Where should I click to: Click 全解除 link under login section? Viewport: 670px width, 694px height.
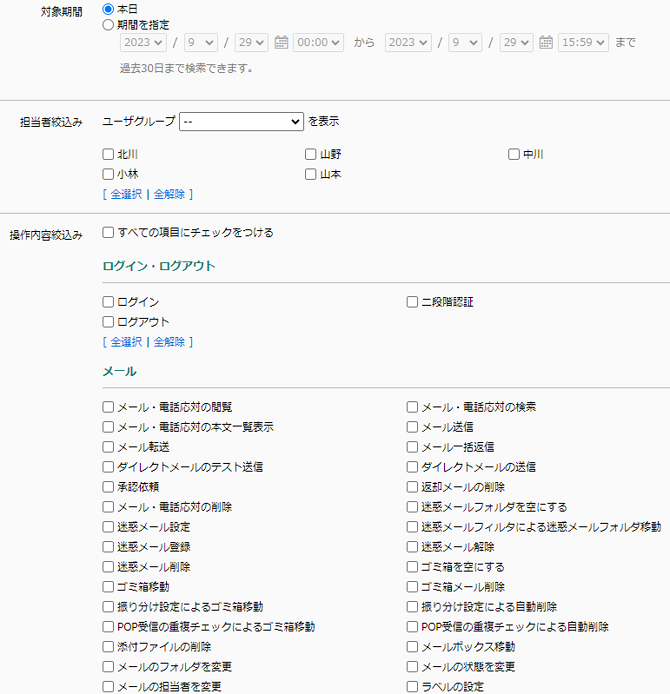169,342
